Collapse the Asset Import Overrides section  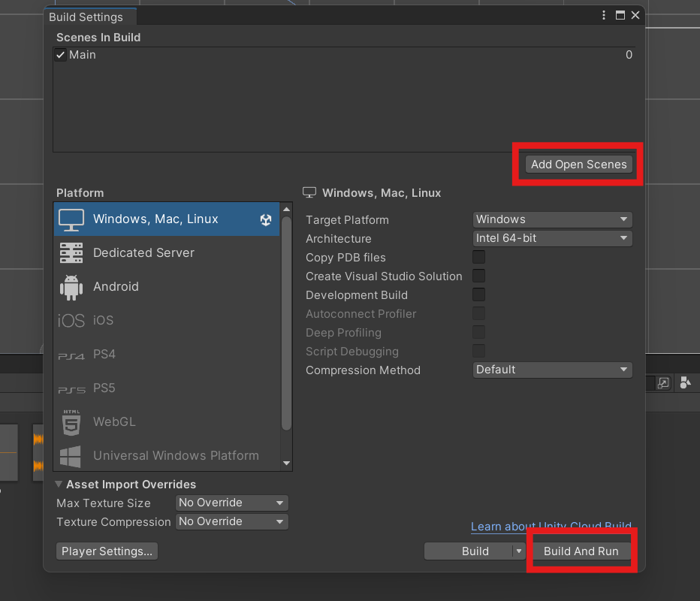pyautogui.click(x=59, y=484)
